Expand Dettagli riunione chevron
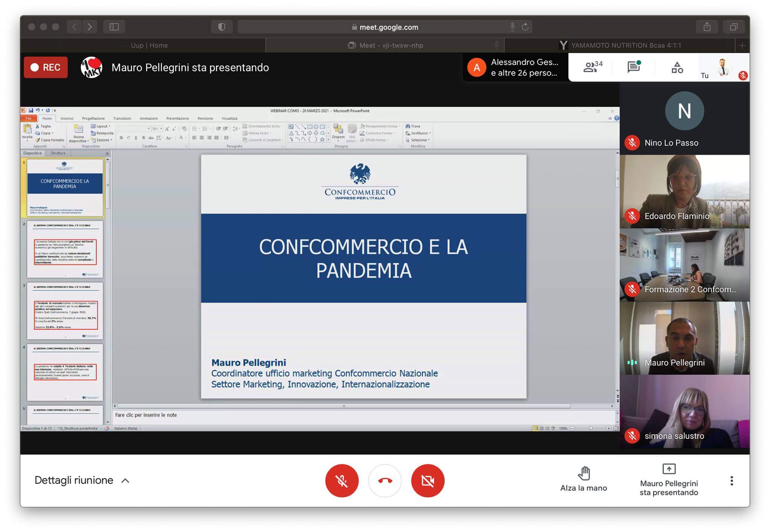Image resolution: width=770 pixels, height=532 pixels. click(x=126, y=481)
